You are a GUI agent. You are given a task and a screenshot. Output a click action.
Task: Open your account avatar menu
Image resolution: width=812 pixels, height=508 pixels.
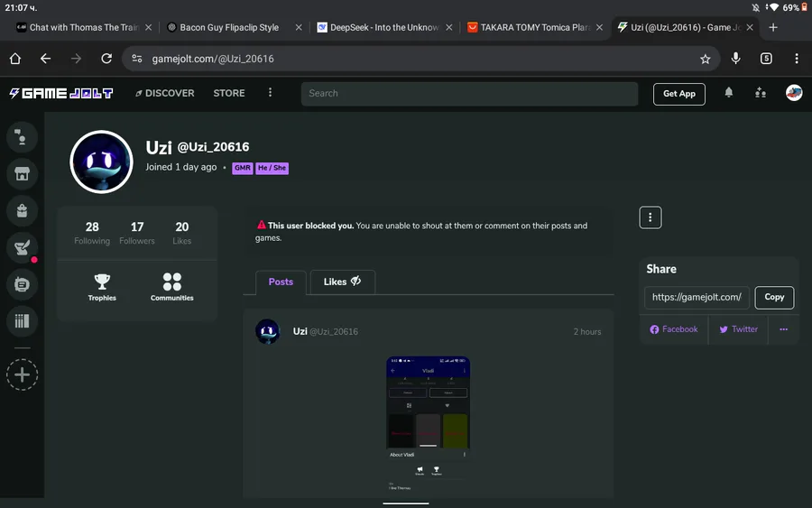[794, 93]
